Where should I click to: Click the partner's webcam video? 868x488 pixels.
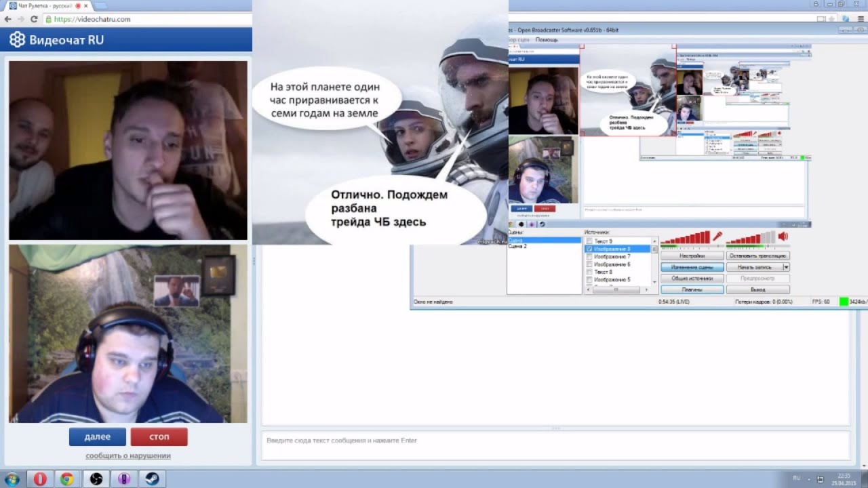click(x=128, y=150)
